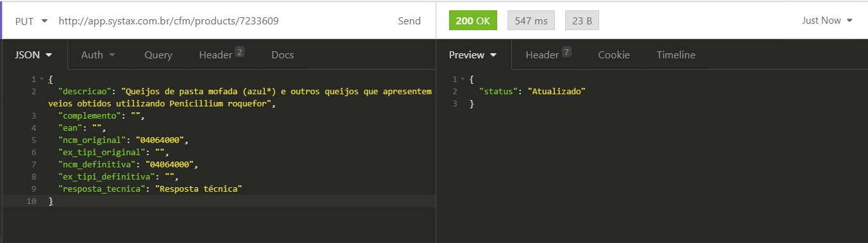Open the Auth tab dropdown
The height and width of the screenshot is (243, 868).
[x=98, y=55]
